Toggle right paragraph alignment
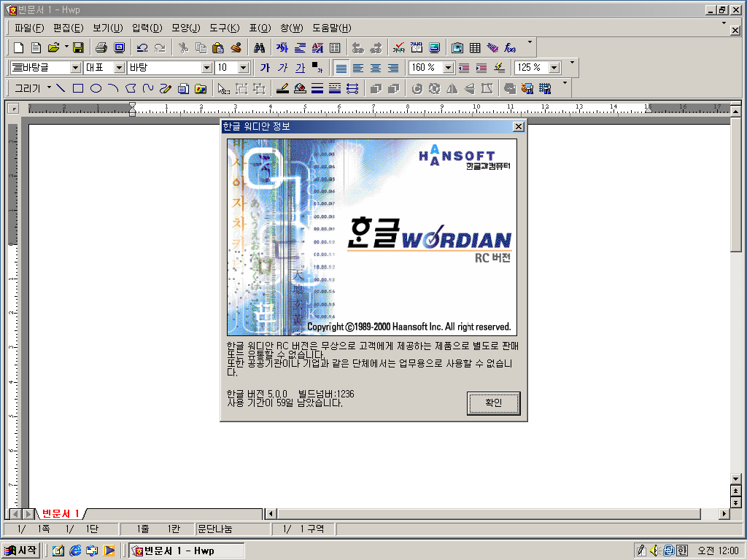This screenshot has height=560, width=747. (393, 68)
